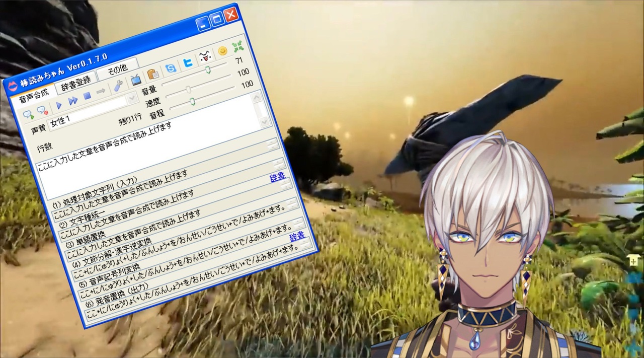
Task: Click the gray right-arrow skip icon
Action: pos(101,92)
